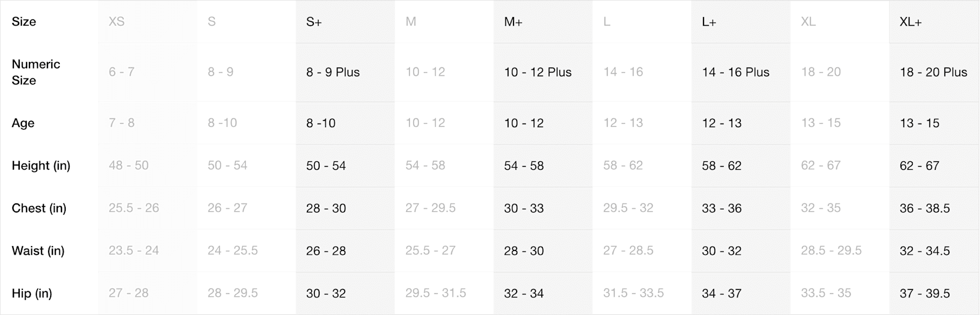Click the XL+ size column header
This screenshot has width=980, height=315.
911,22
